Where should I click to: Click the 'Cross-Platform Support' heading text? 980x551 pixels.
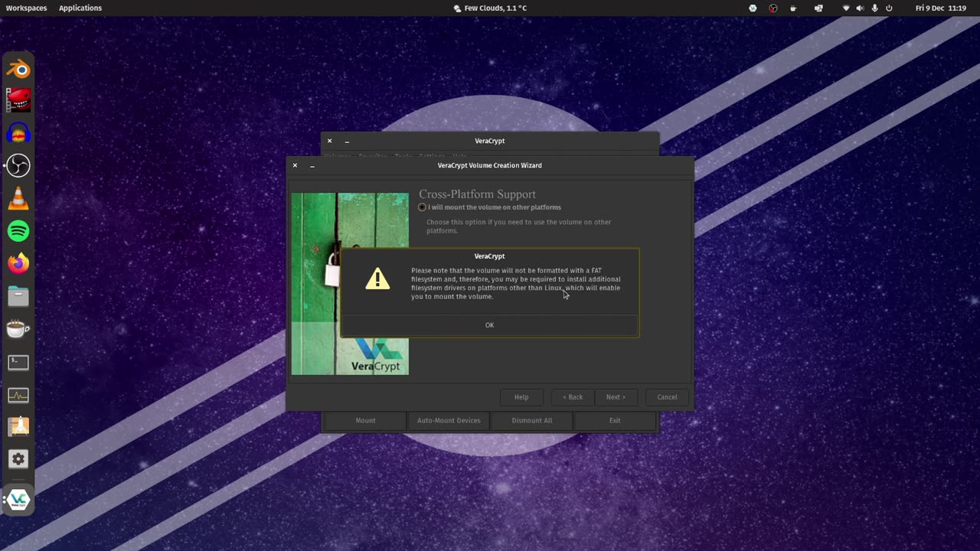click(x=477, y=194)
